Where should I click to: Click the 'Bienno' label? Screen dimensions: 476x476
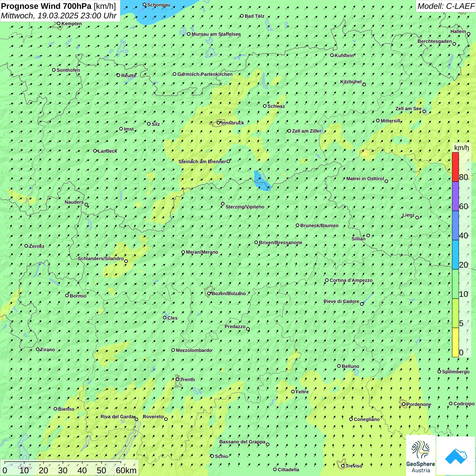(x=66, y=409)
